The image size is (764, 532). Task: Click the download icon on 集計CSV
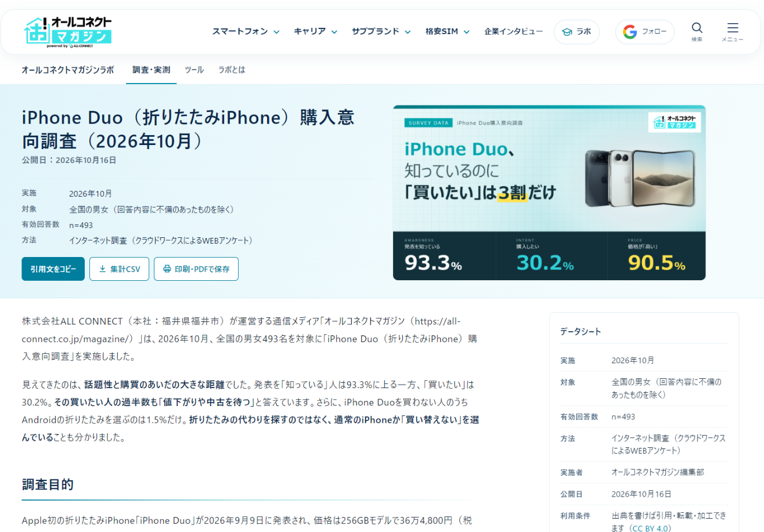click(x=103, y=269)
